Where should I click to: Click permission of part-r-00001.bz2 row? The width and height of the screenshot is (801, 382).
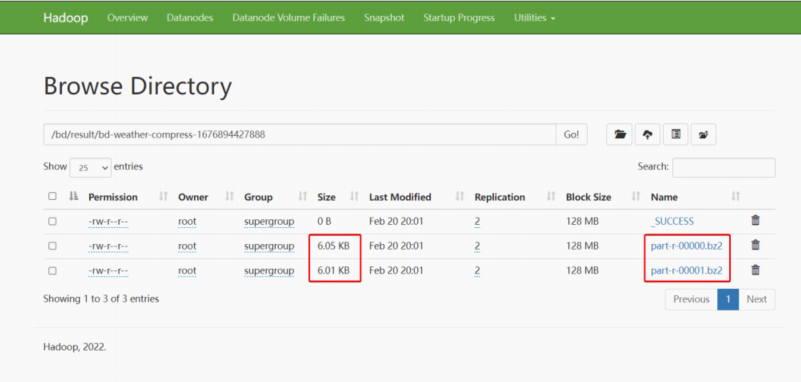point(108,271)
